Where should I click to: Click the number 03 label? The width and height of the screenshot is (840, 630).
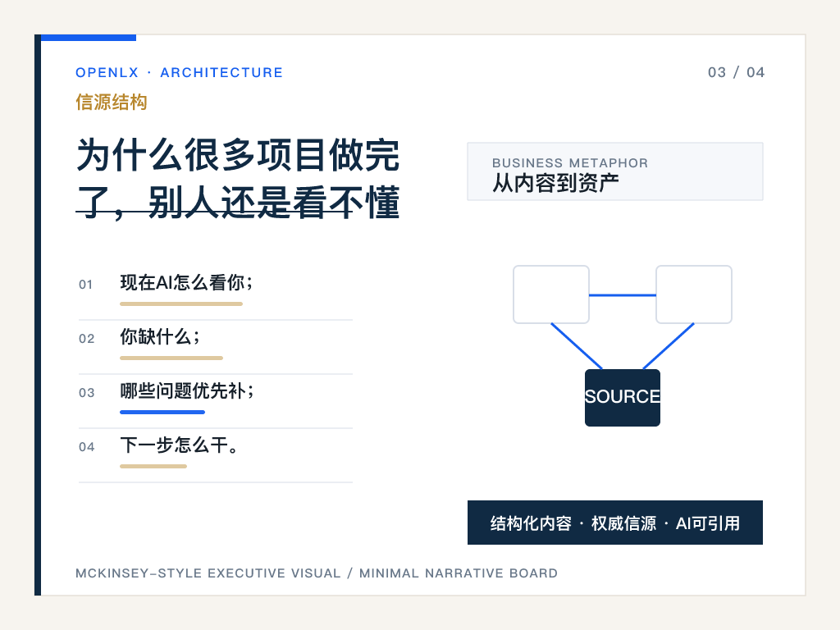click(x=86, y=393)
